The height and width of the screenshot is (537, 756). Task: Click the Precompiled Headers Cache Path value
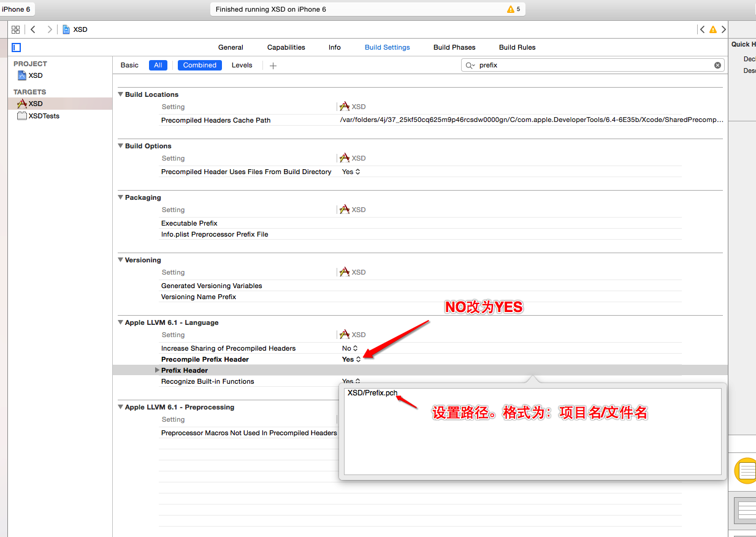point(532,120)
